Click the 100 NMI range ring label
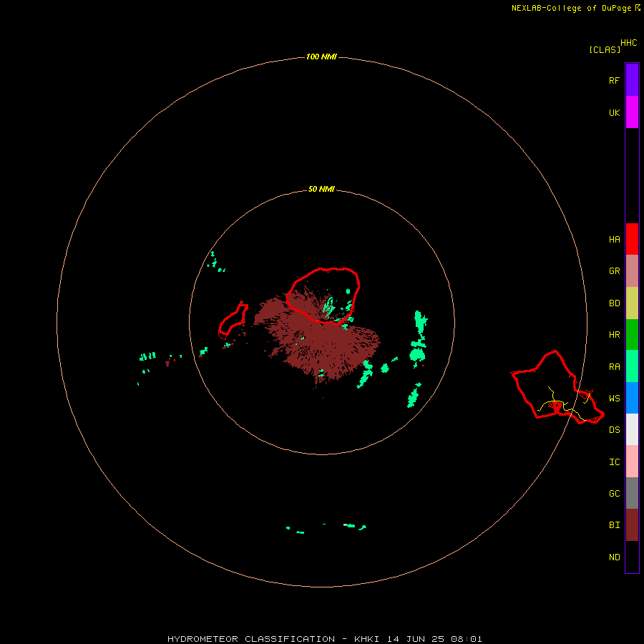644x644 pixels. point(321,57)
